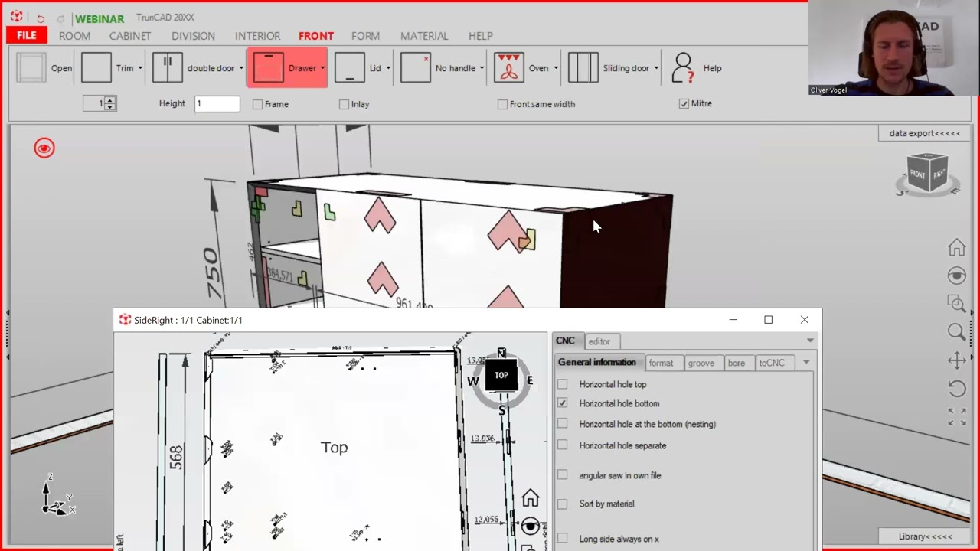
Task: Click the TrunCAD logo icon at top left
Action: [x=17, y=17]
